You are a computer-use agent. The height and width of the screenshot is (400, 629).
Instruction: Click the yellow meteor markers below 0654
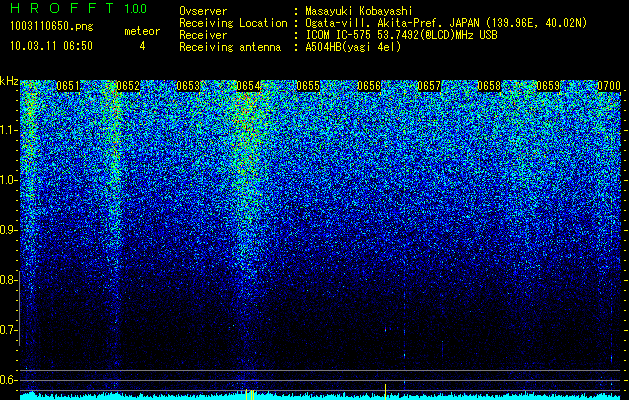(250, 394)
